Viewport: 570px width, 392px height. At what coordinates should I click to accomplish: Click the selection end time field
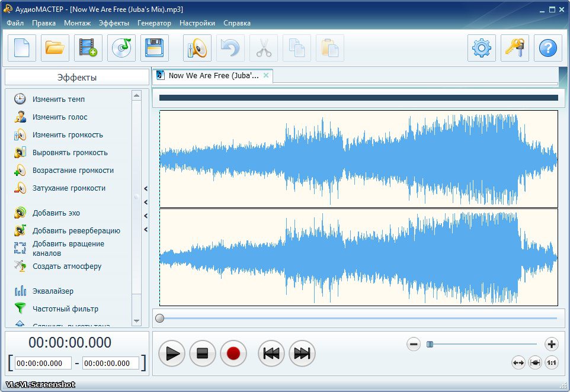pyautogui.click(x=111, y=364)
